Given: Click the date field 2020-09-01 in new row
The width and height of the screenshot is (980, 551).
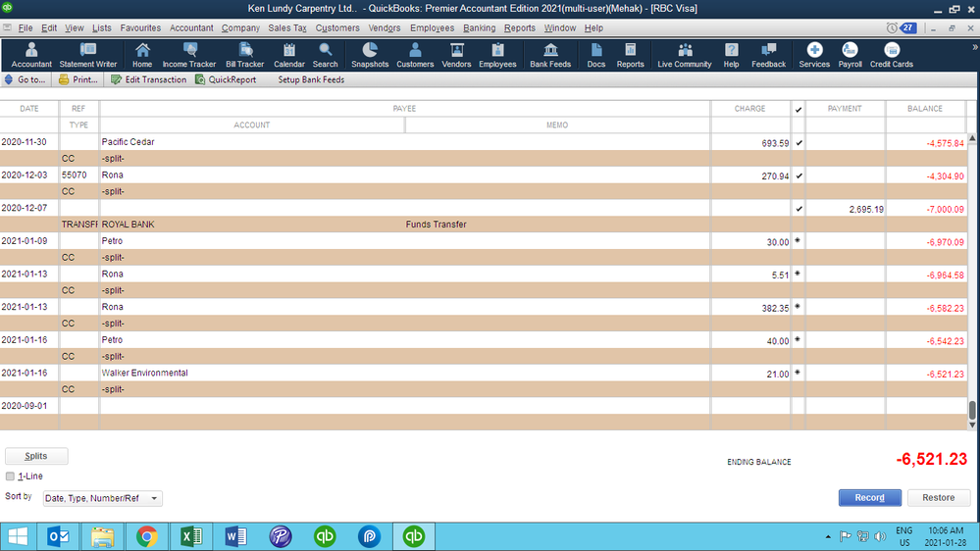Looking at the screenshot, I should (29, 406).
